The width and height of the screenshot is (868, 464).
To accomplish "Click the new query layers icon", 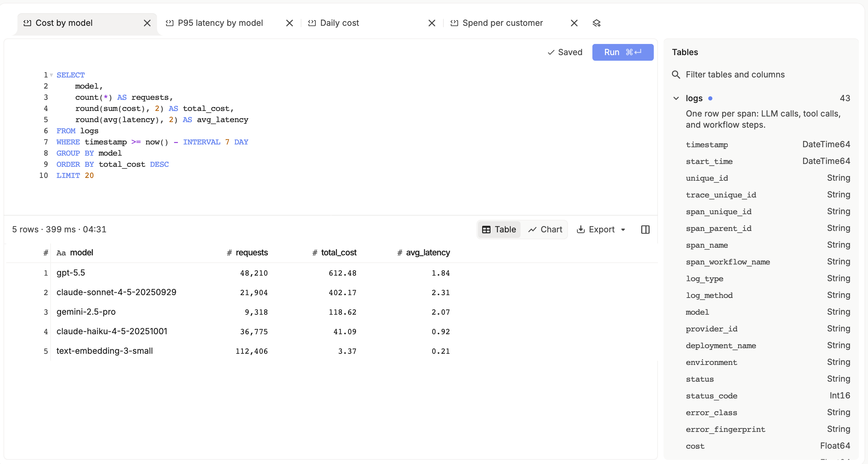I will [x=597, y=23].
